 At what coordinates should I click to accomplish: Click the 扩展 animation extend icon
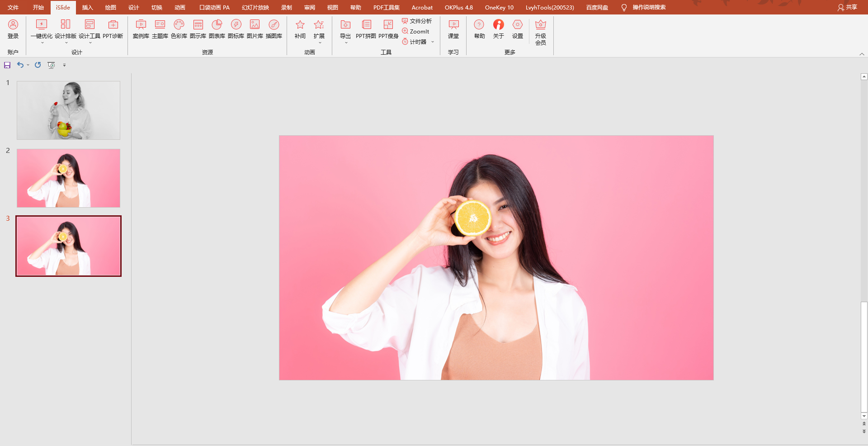pyautogui.click(x=319, y=29)
